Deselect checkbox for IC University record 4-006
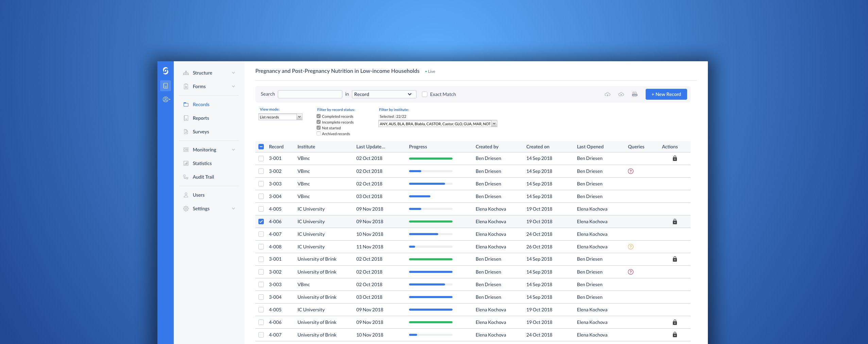The width and height of the screenshot is (868, 344). click(x=261, y=222)
